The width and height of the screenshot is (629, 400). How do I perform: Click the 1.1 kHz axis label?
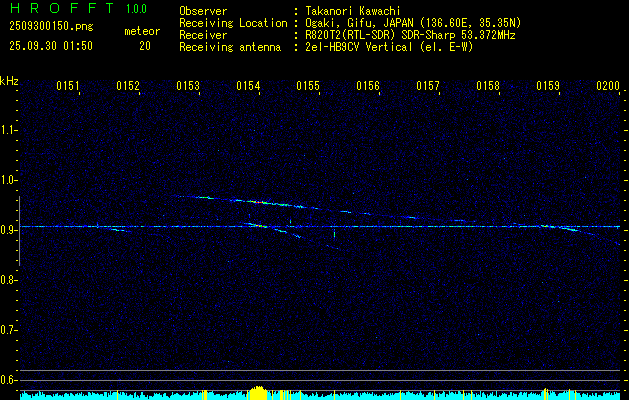click(x=8, y=130)
